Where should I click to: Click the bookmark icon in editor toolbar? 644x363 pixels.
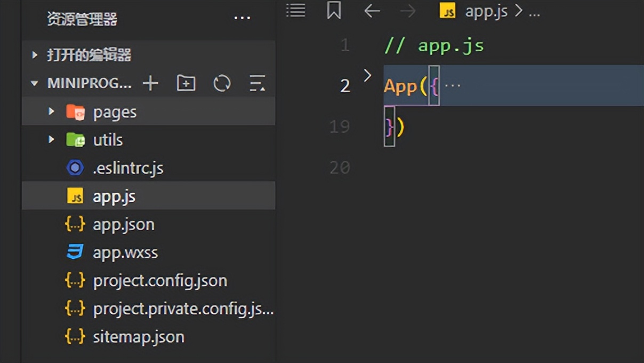pyautogui.click(x=334, y=11)
